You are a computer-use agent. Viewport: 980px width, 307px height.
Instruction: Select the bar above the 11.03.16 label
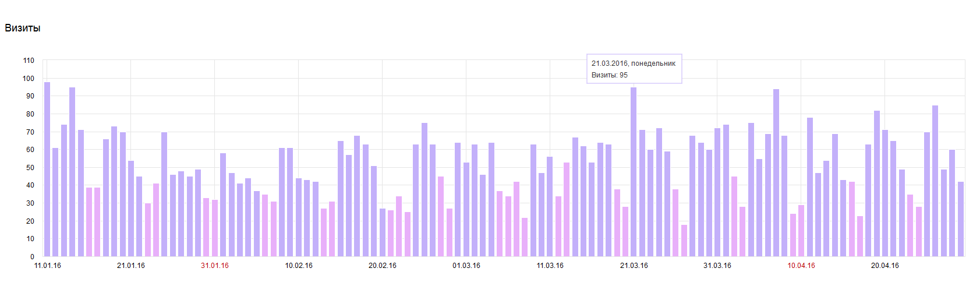coord(550,206)
